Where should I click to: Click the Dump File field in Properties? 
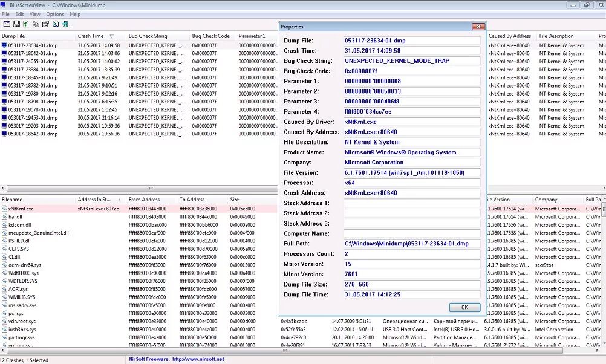(412, 41)
